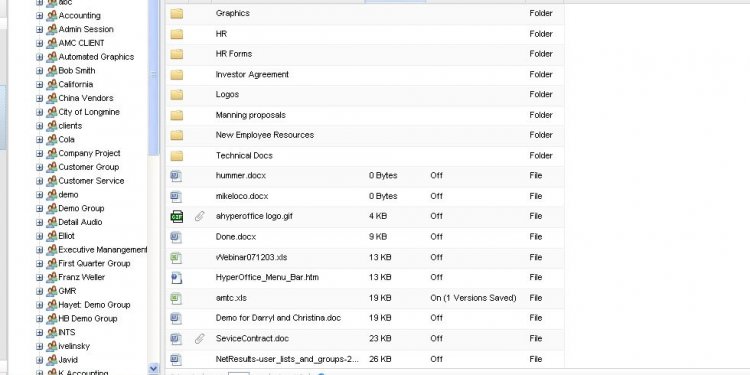
Task: Click the paperclip icon next to SeviceContract.doc
Action: [x=199, y=339]
